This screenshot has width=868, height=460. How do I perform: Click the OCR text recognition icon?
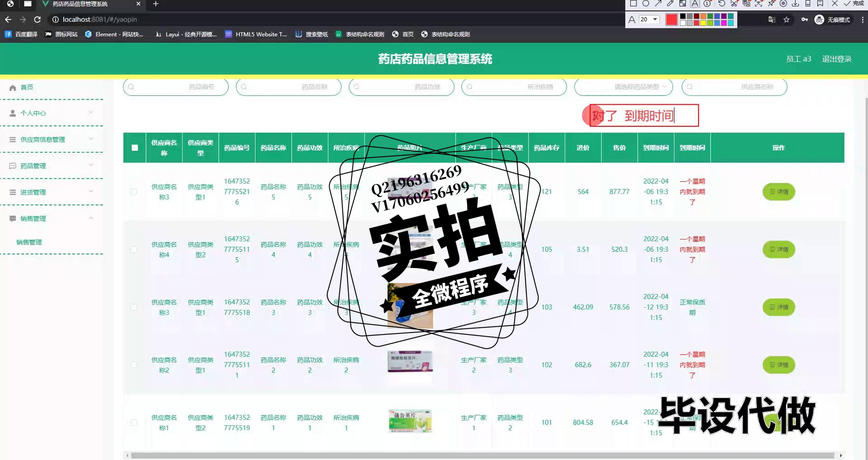(x=759, y=4)
